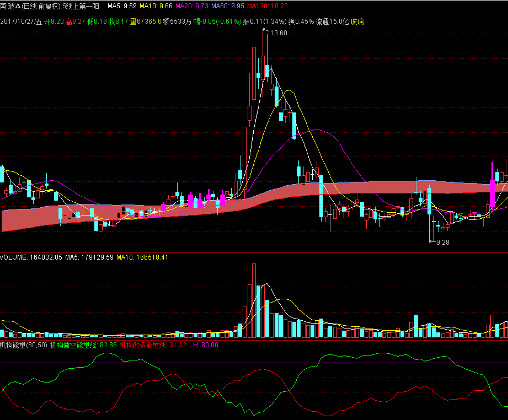This screenshot has width=508, height=420.
Task: Click the volume value 量67365.6
Action: coord(146,21)
